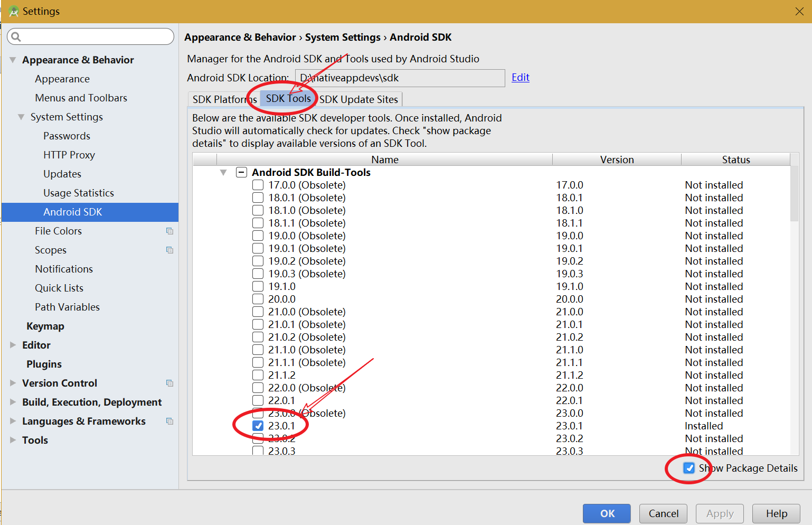Check the 19.1.0 build-tools checkbox
Screen dimensions: 812x525
(x=258, y=286)
